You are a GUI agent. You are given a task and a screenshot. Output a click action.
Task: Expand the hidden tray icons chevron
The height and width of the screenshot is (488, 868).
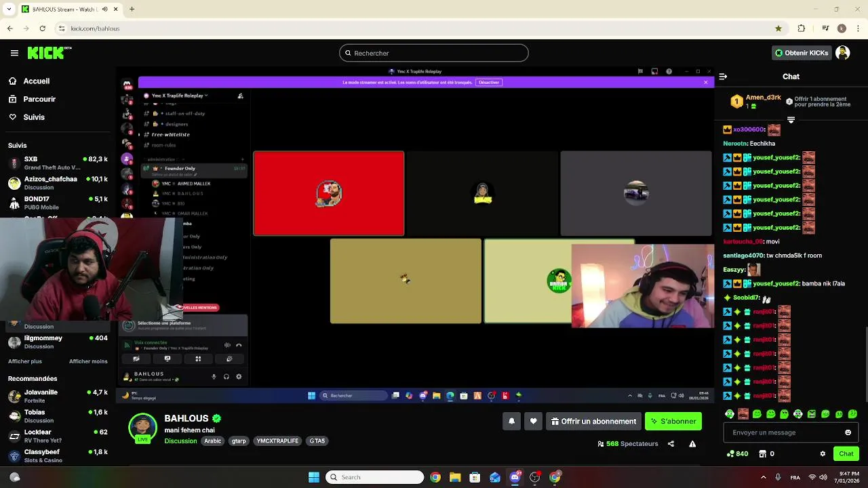click(763, 477)
